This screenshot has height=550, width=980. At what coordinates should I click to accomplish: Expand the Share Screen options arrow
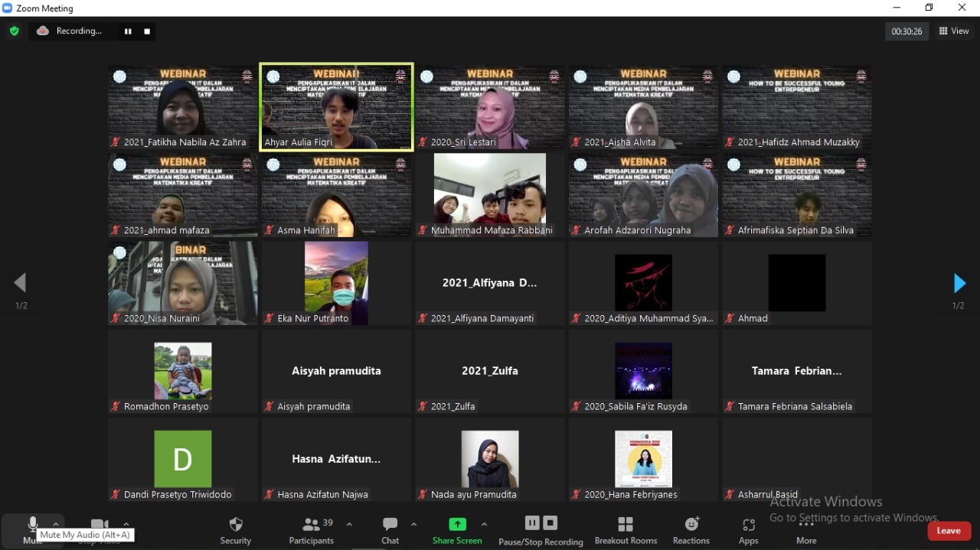click(x=484, y=524)
